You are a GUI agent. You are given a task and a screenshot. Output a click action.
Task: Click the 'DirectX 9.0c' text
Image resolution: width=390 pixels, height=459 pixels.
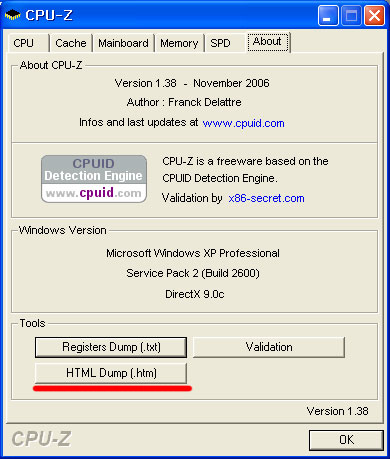pyautogui.click(x=195, y=294)
